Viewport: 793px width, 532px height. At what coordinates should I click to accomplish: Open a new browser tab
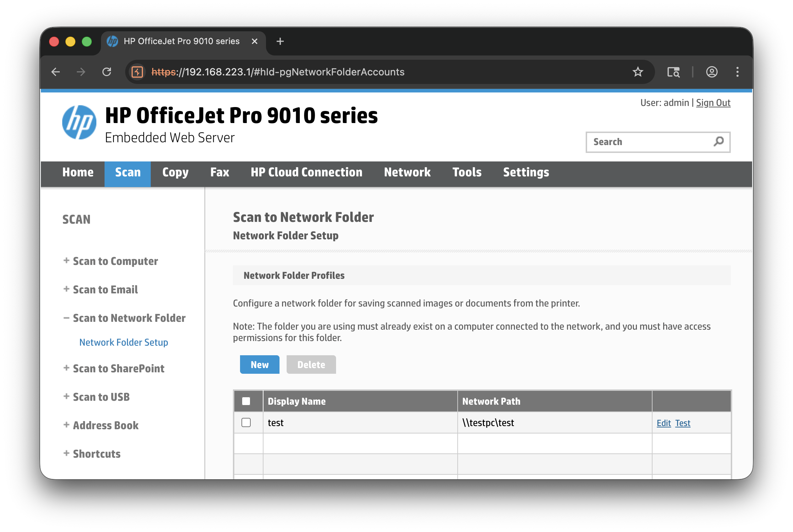[280, 41]
